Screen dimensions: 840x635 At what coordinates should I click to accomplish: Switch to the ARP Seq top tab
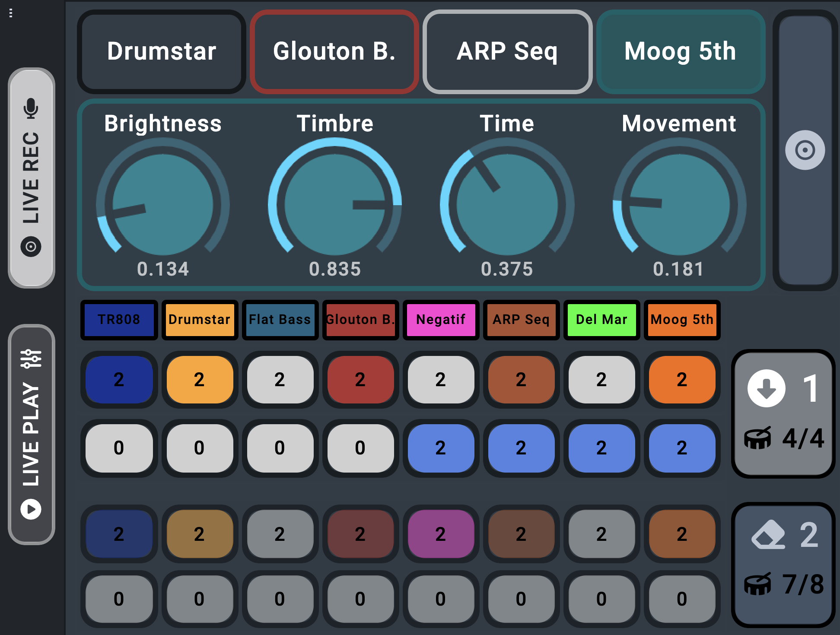point(507,51)
